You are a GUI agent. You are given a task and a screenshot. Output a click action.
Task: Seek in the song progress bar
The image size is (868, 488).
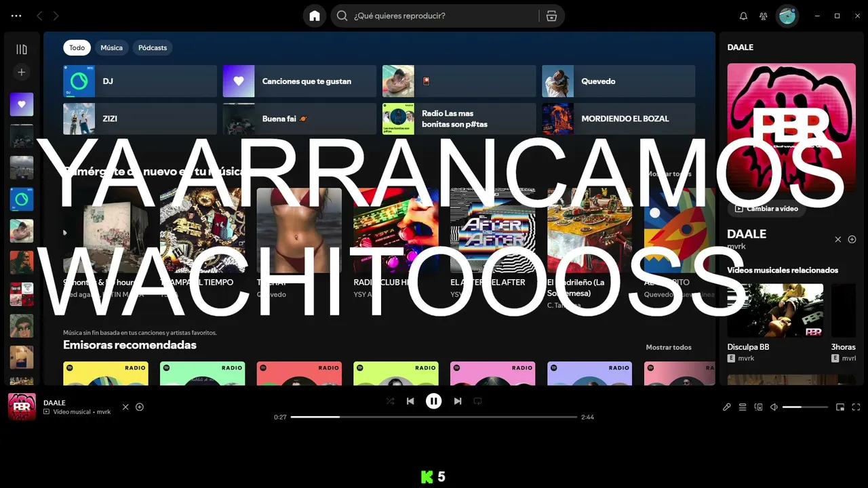[434, 417]
